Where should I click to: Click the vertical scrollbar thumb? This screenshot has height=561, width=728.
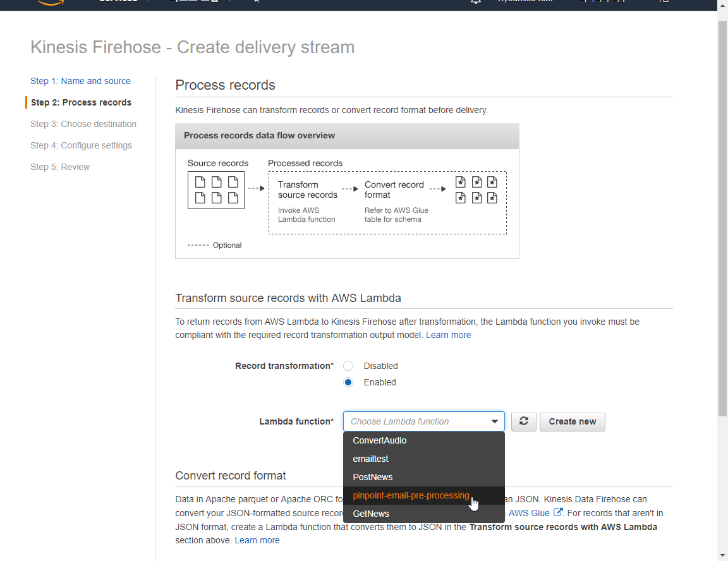click(x=722, y=218)
